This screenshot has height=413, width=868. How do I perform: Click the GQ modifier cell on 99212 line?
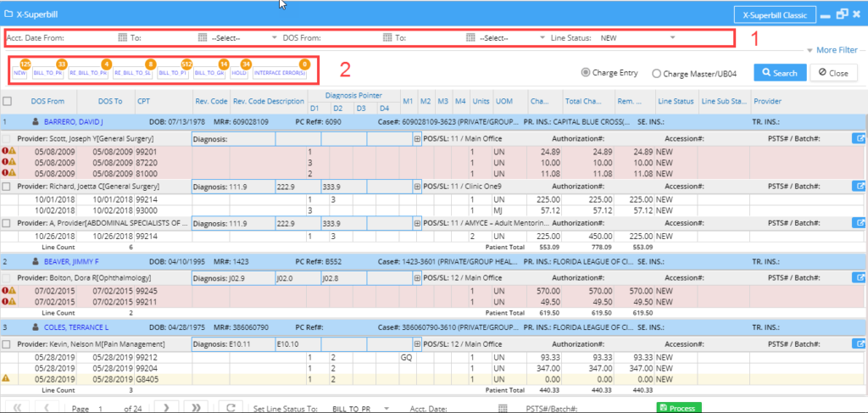[x=408, y=356]
